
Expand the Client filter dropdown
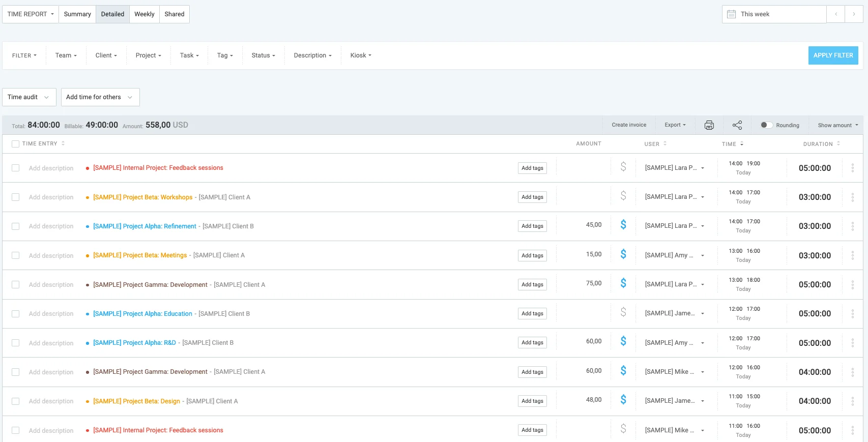coord(106,55)
